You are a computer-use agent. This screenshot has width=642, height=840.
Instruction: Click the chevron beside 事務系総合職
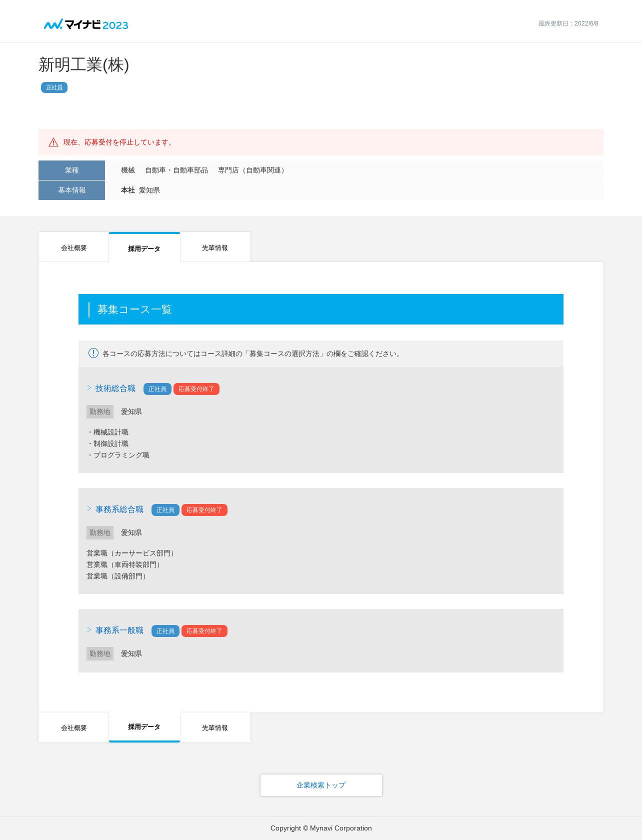point(89,508)
